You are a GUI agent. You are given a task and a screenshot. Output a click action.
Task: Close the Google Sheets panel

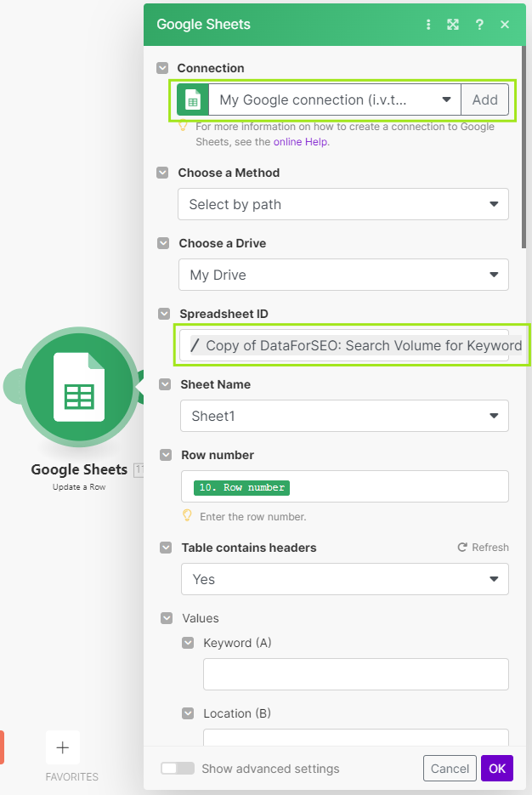(x=505, y=25)
